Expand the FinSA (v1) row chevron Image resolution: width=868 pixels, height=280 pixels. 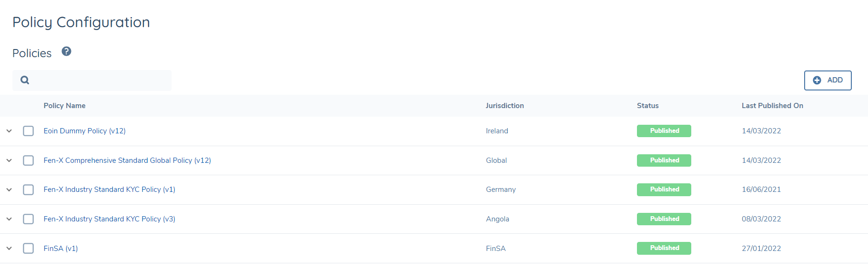point(9,249)
